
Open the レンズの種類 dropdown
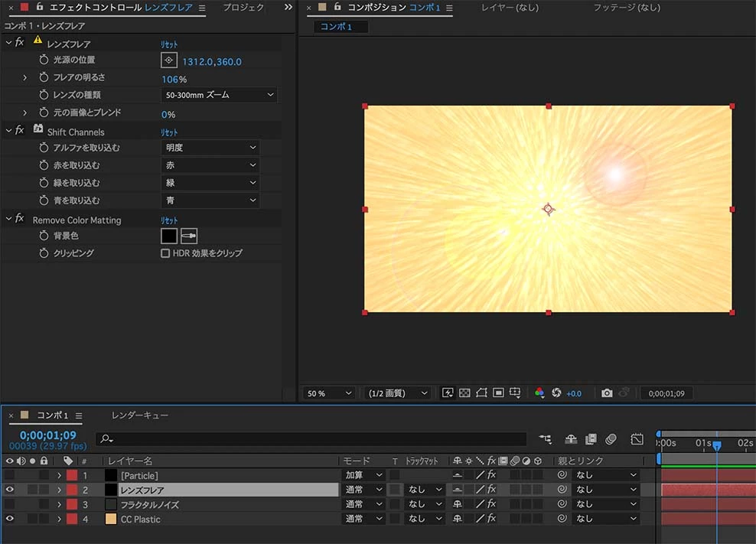219,95
